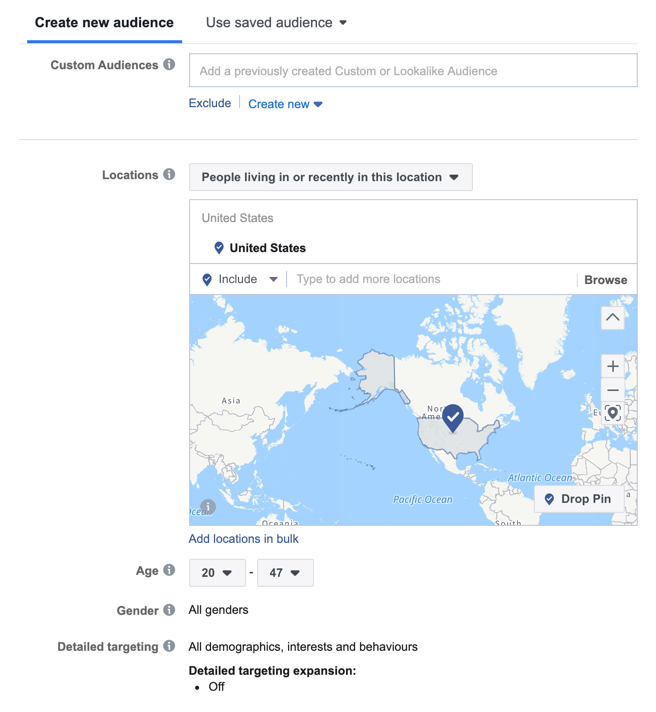Collapse the map with the chevron button
656x712 pixels.
[x=612, y=318]
